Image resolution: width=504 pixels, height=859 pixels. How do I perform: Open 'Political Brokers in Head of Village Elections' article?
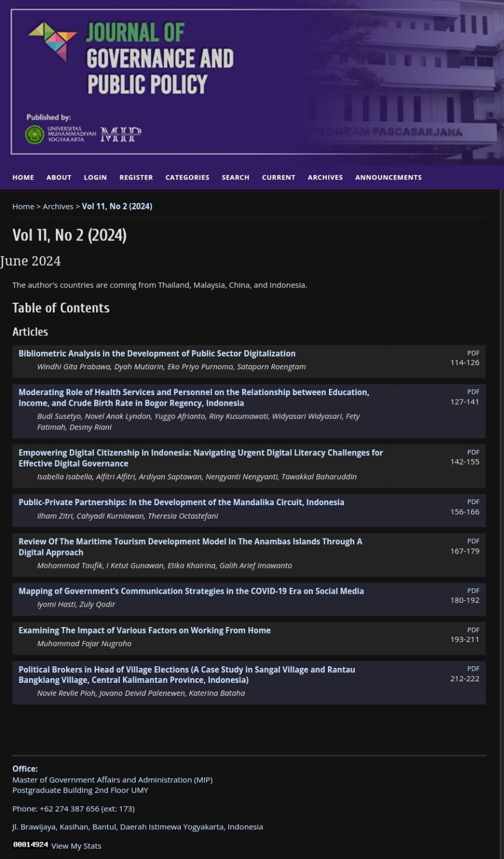187,675
